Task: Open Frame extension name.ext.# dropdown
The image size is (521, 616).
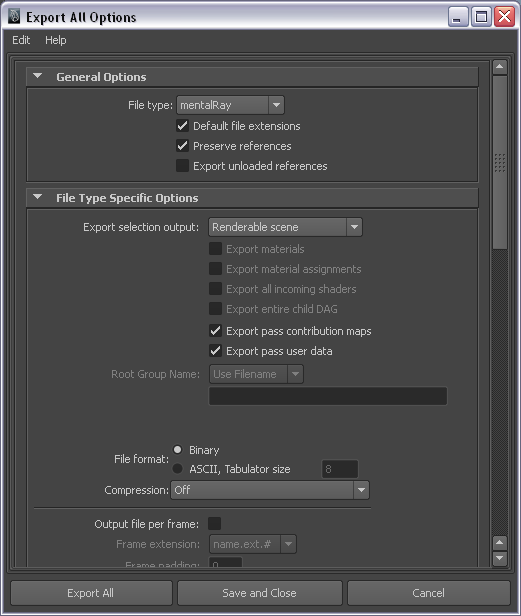Action: (253, 544)
